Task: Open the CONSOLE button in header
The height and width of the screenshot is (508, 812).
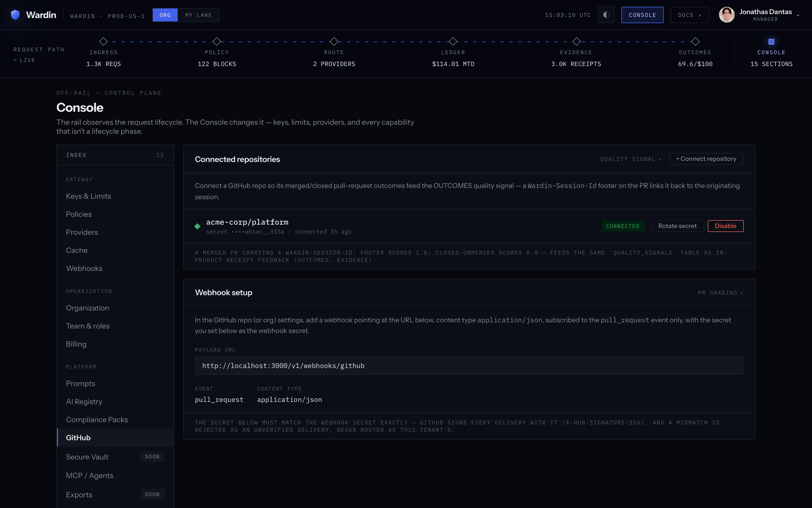Action: [x=642, y=15]
